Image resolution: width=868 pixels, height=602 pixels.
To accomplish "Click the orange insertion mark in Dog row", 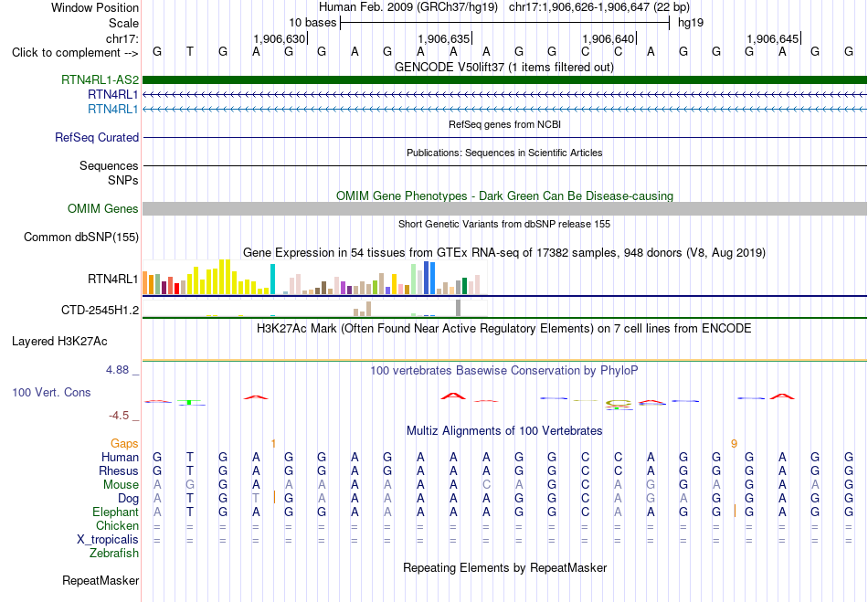I will (x=274, y=497).
